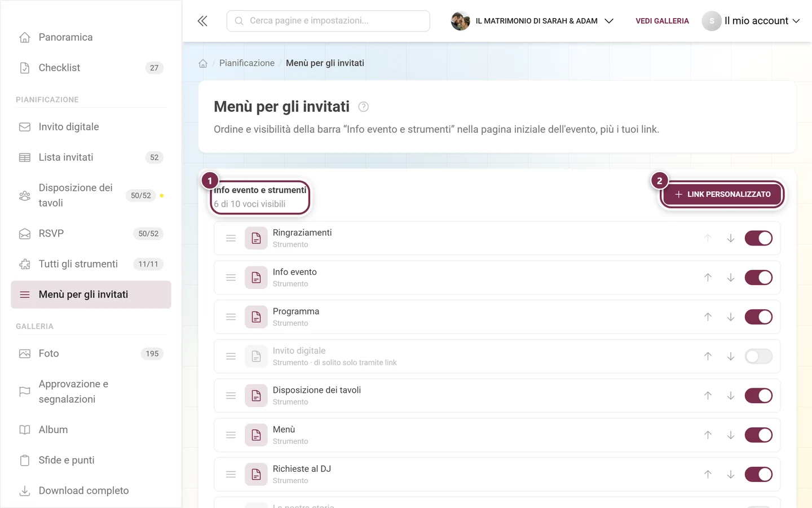This screenshot has height=508, width=812.
Task: Disable the Ringraziamenti toggle
Action: click(758, 238)
